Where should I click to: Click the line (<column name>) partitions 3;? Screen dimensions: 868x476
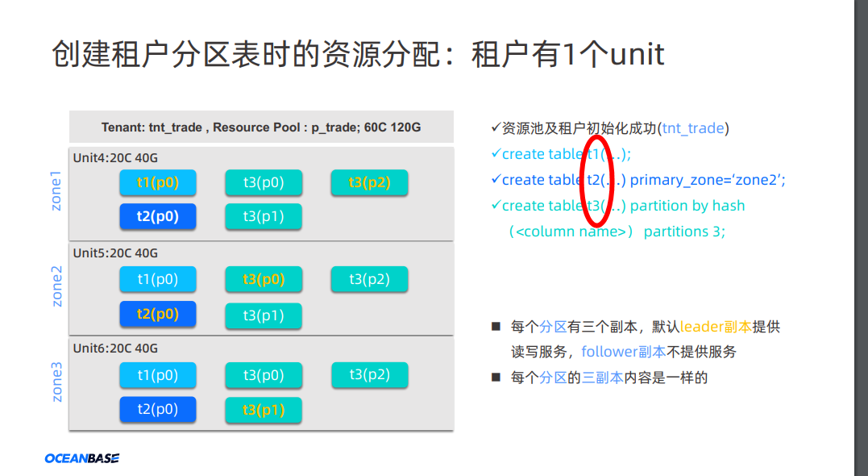(616, 231)
